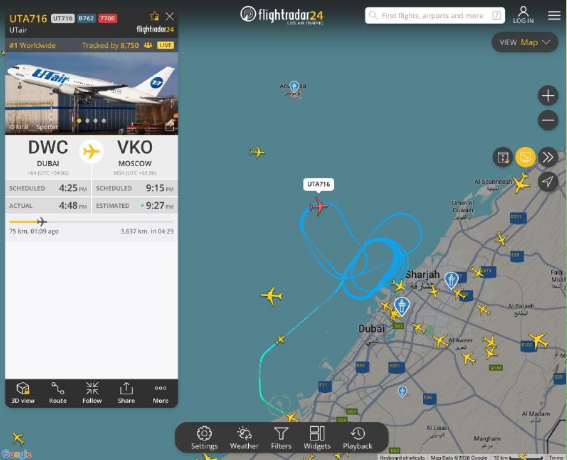Open the 3D view of the flight

[23, 393]
